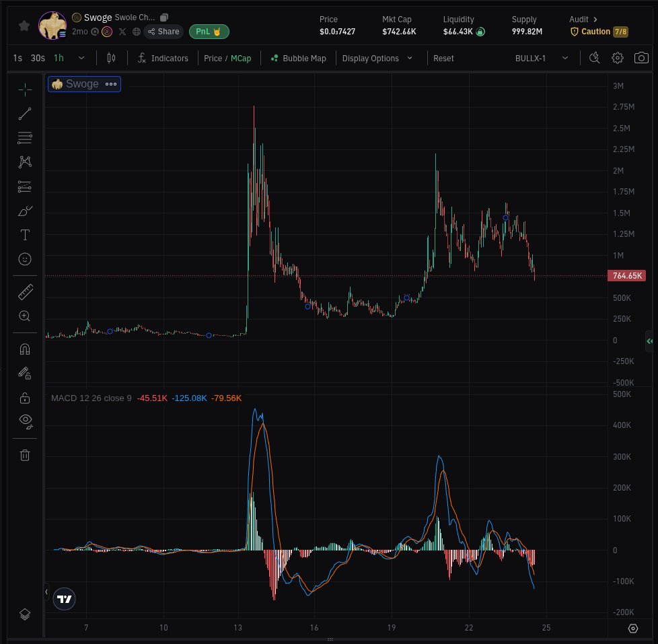The width and height of the screenshot is (658, 644).
Task: Open chart settings gear
Action: [617, 58]
